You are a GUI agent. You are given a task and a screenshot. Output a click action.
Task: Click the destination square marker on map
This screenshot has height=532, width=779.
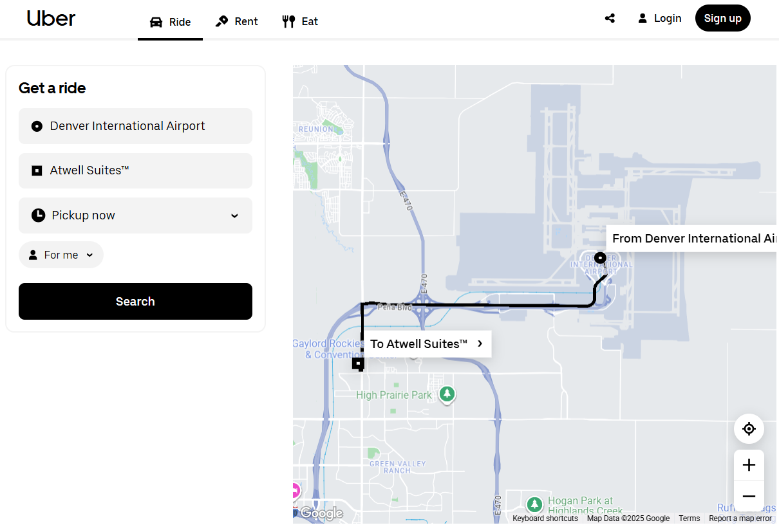358,364
